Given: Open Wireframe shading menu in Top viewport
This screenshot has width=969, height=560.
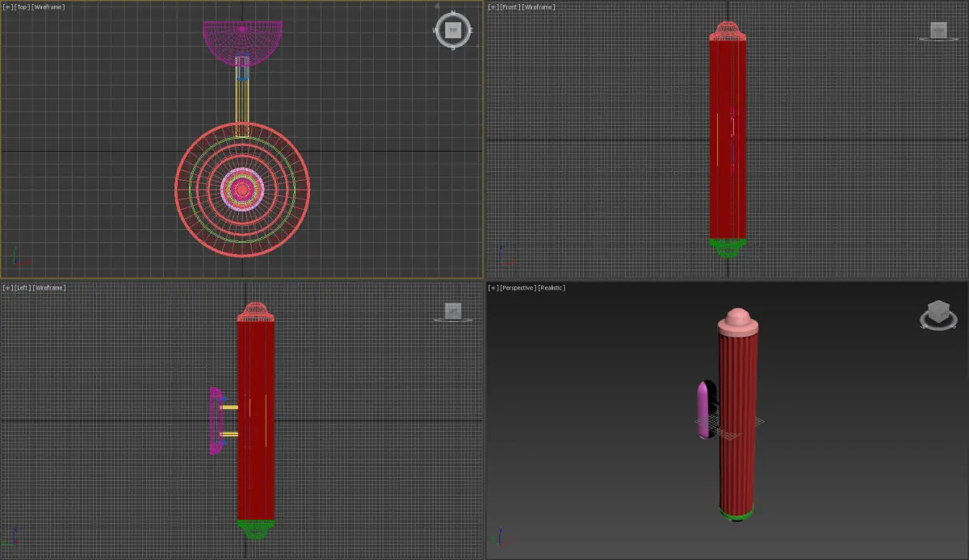Looking at the screenshot, I should pyautogui.click(x=48, y=7).
